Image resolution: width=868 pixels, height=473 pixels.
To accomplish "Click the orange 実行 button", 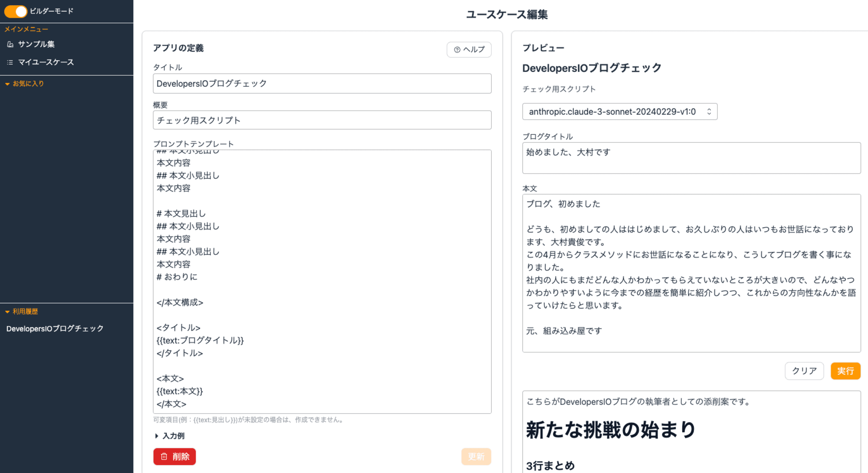I will 845,371.
